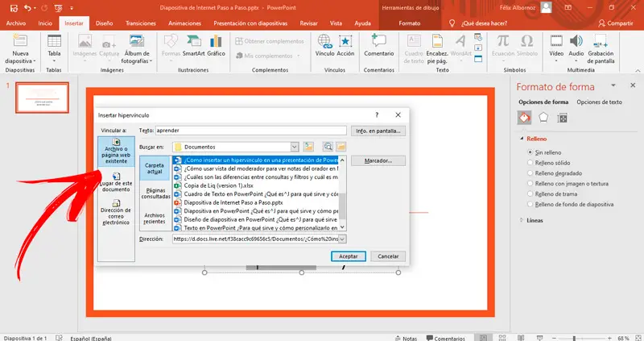Click the Vínculo hyperlink icon
The height and width of the screenshot is (341, 644).
324,42
